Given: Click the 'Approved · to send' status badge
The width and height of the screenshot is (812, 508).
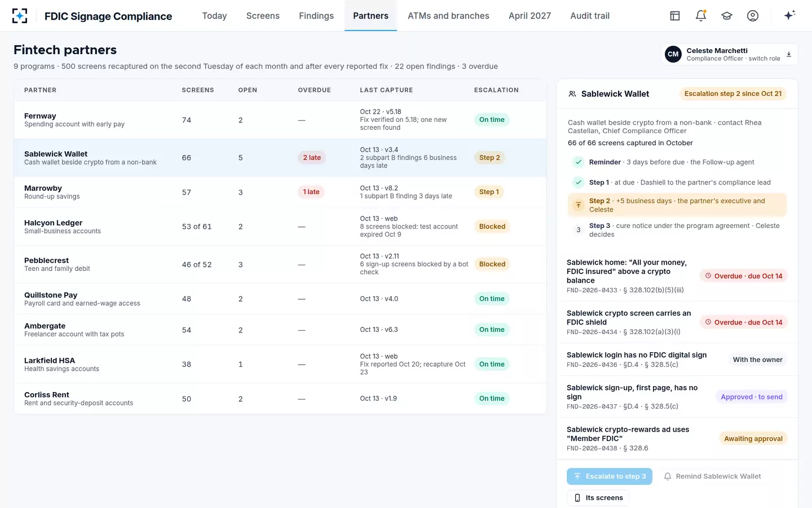Looking at the screenshot, I should pos(752,397).
